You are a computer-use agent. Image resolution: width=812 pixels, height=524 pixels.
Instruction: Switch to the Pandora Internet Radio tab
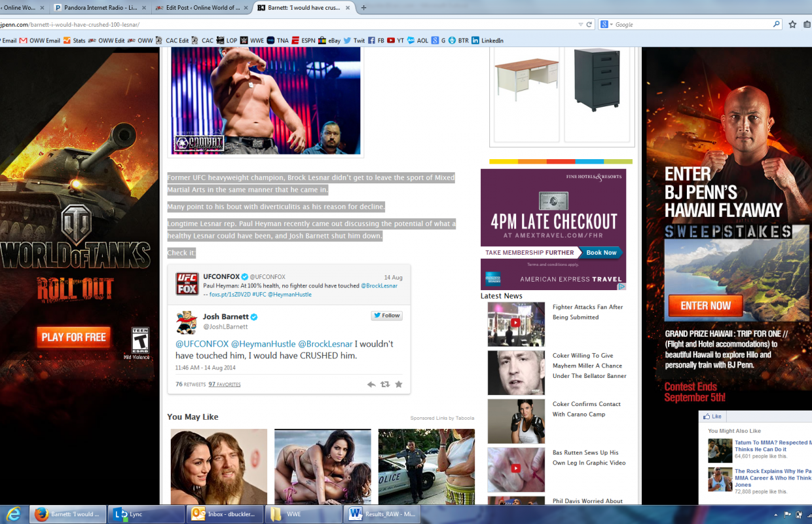pyautogui.click(x=98, y=8)
